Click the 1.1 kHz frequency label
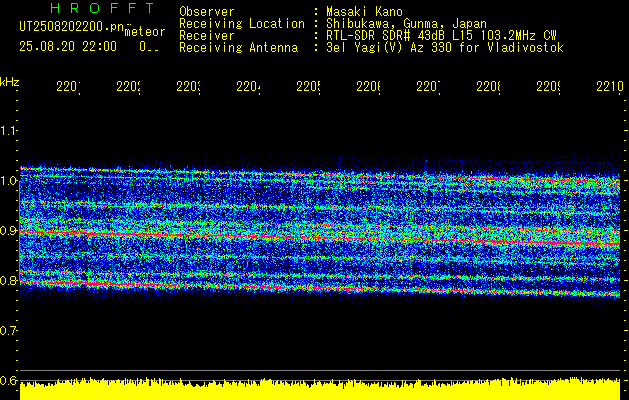This screenshot has width=629, height=400. click(8, 130)
